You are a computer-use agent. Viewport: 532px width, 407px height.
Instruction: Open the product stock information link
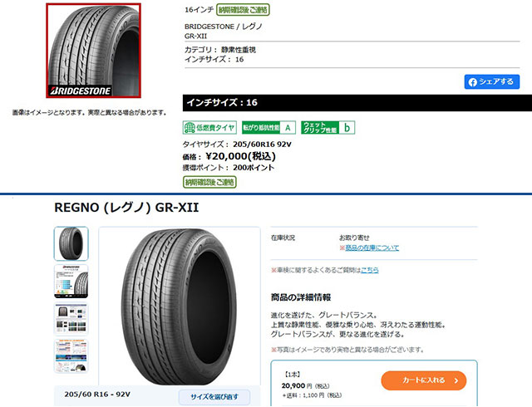pyautogui.click(x=372, y=248)
